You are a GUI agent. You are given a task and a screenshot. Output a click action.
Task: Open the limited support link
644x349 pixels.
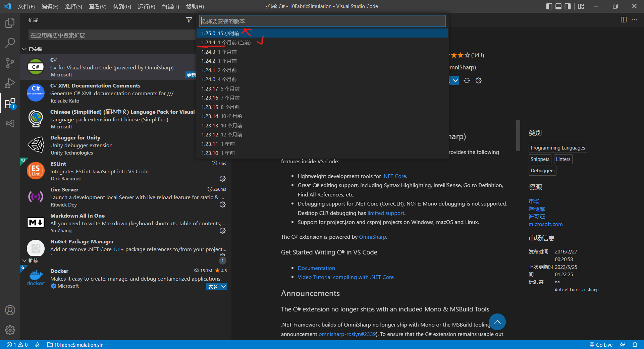tap(386, 213)
